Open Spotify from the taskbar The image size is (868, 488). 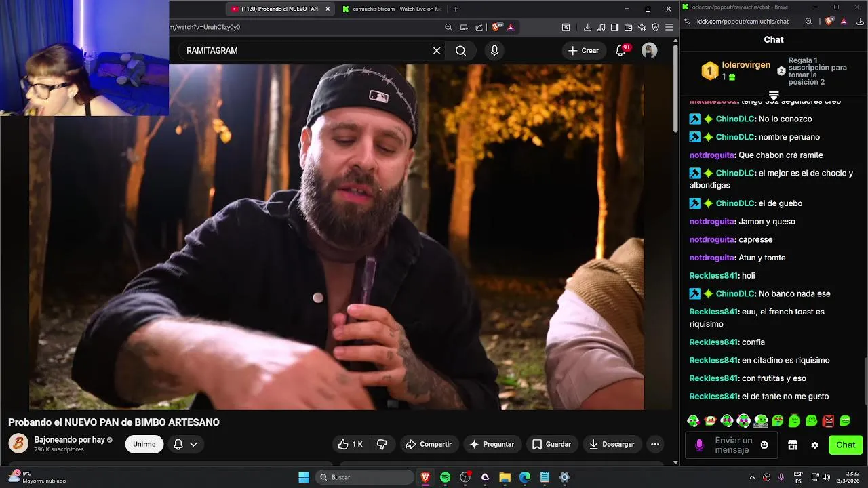[445, 477]
